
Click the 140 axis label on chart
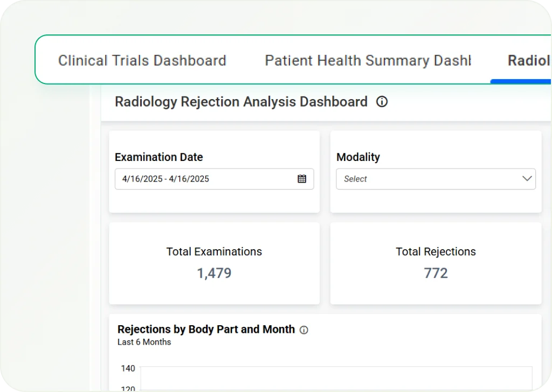click(128, 368)
